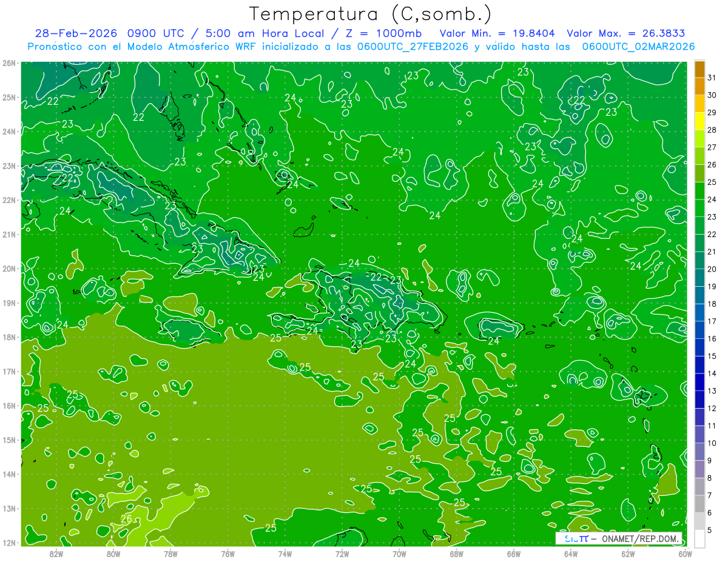
Task: Click the colorbar scale label 30
Action: pyautogui.click(x=712, y=95)
